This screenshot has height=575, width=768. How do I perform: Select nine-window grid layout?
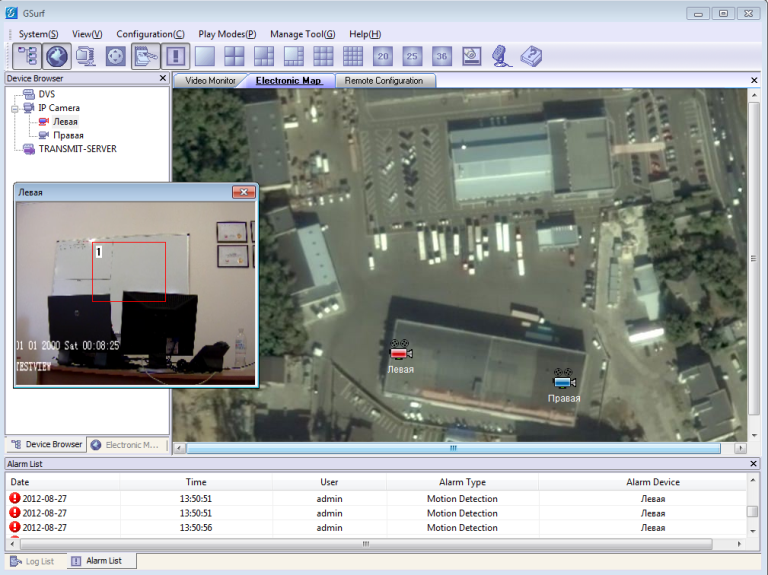tap(323, 56)
